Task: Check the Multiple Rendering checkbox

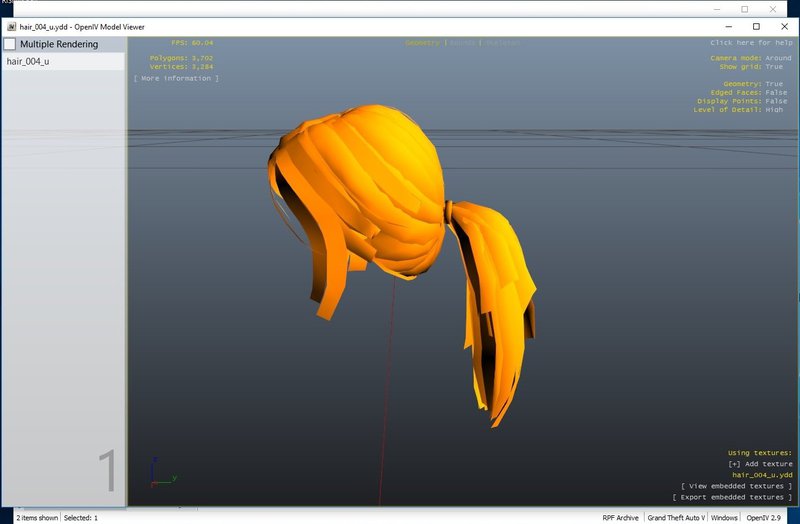Action: click(10, 44)
